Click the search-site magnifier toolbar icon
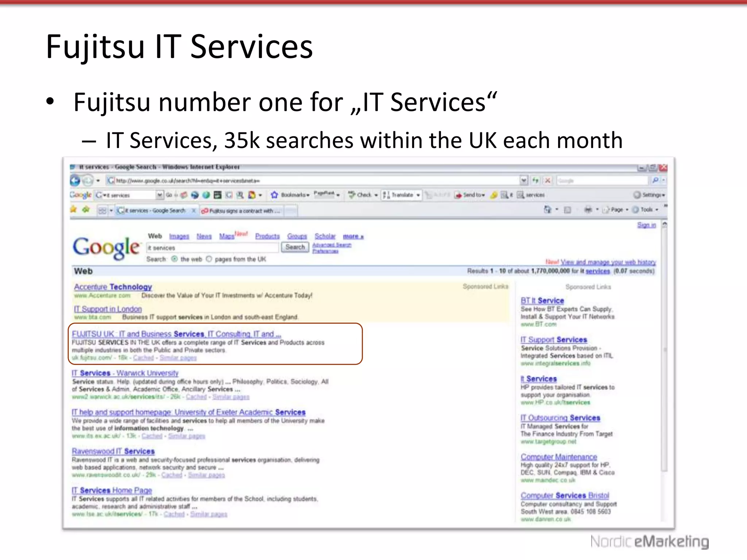 coord(240,195)
